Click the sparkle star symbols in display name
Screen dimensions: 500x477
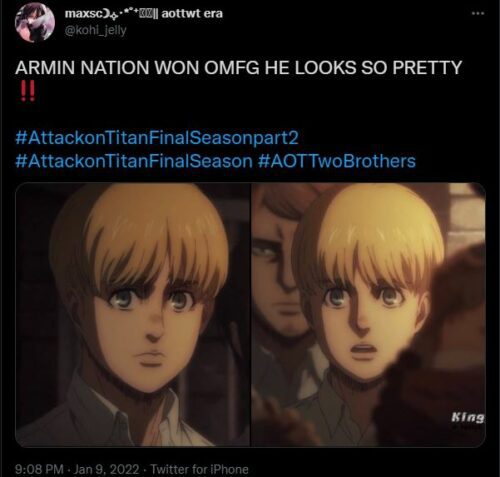click(x=125, y=14)
